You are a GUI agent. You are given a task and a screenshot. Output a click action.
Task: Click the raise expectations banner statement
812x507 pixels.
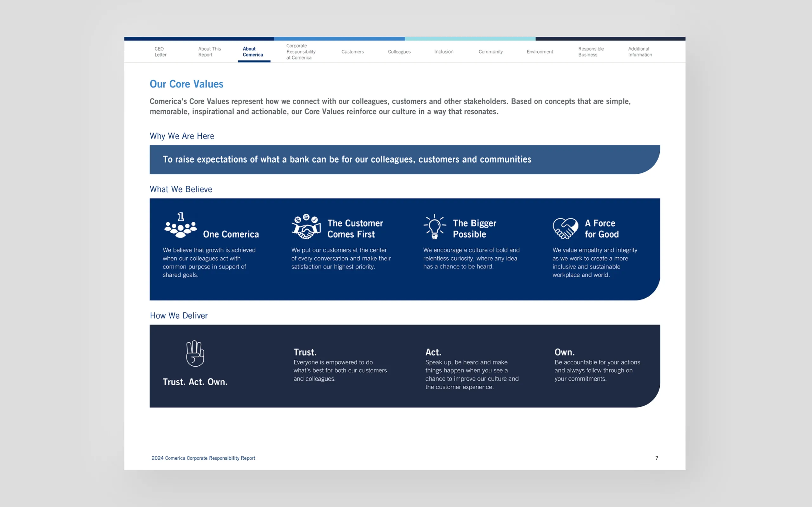pos(347,159)
